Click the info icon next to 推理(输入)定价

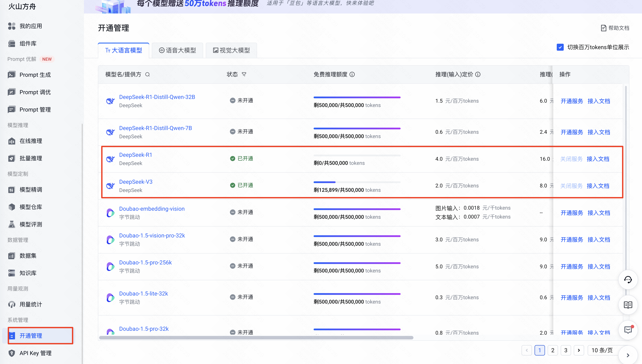pyautogui.click(x=478, y=75)
